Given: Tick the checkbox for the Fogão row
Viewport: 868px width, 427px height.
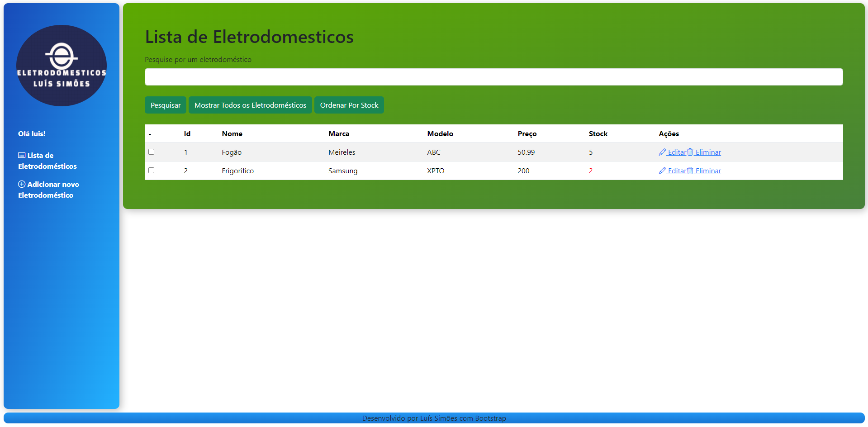Looking at the screenshot, I should click(x=152, y=152).
